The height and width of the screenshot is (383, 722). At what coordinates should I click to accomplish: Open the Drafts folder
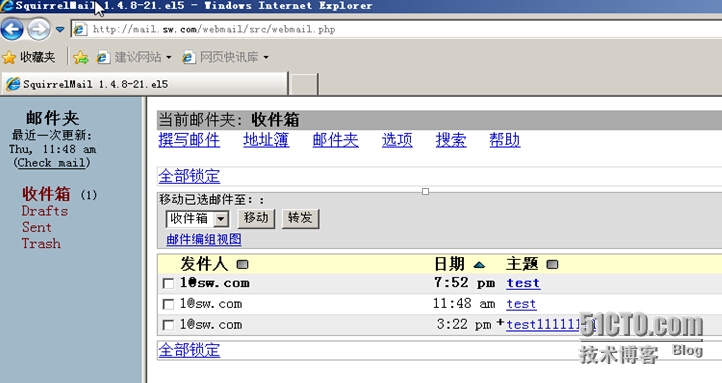tap(45, 211)
